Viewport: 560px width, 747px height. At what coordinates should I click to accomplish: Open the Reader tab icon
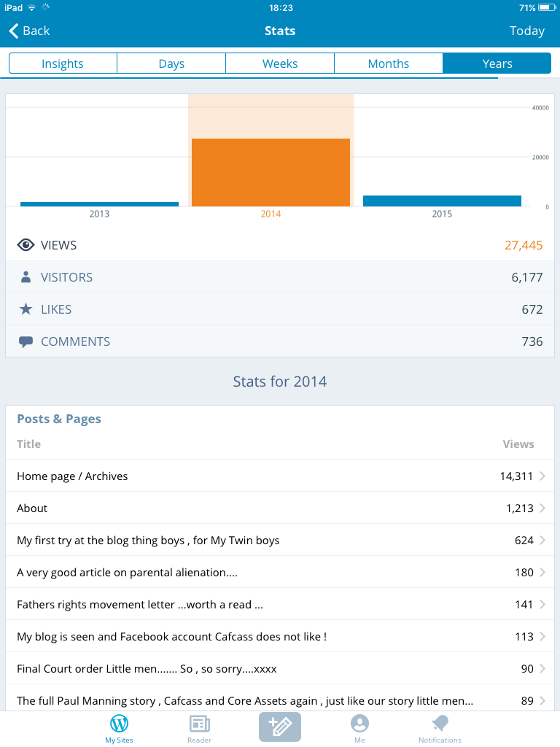pos(199,724)
